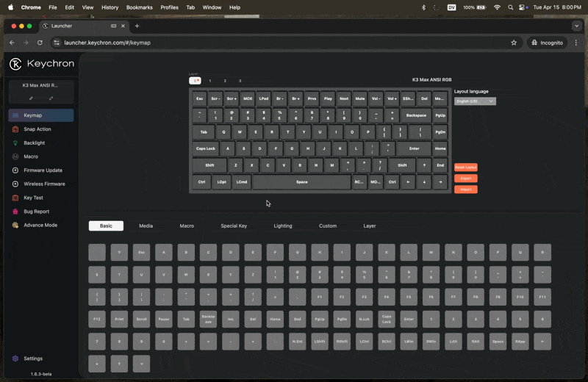Switch to Advance Mode
The height and width of the screenshot is (382, 588).
40,226
